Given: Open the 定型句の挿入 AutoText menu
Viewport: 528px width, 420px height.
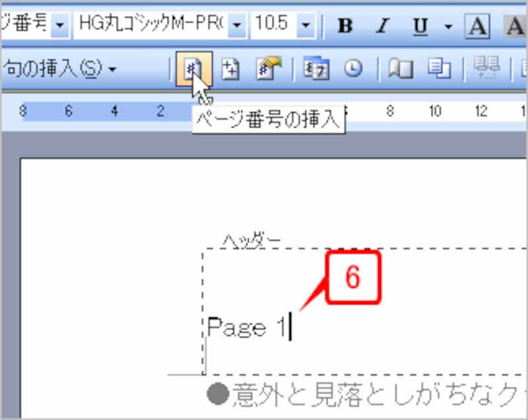Looking at the screenshot, I should coord(40,68).
